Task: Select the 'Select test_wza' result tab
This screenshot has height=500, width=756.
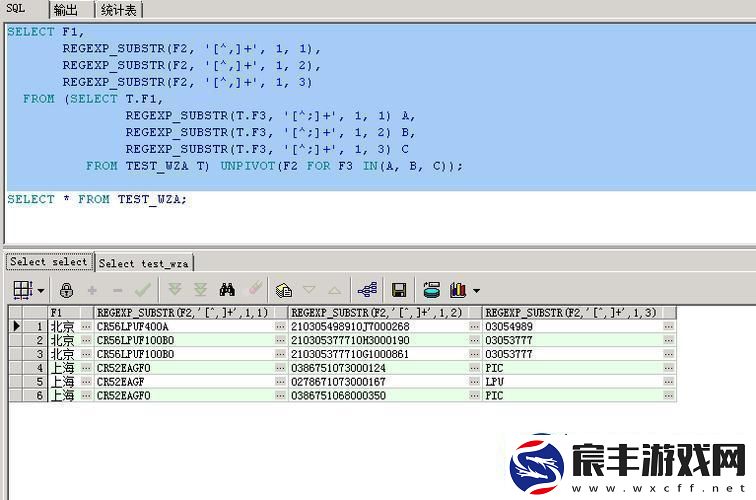Action: click(x=144, y=263)
